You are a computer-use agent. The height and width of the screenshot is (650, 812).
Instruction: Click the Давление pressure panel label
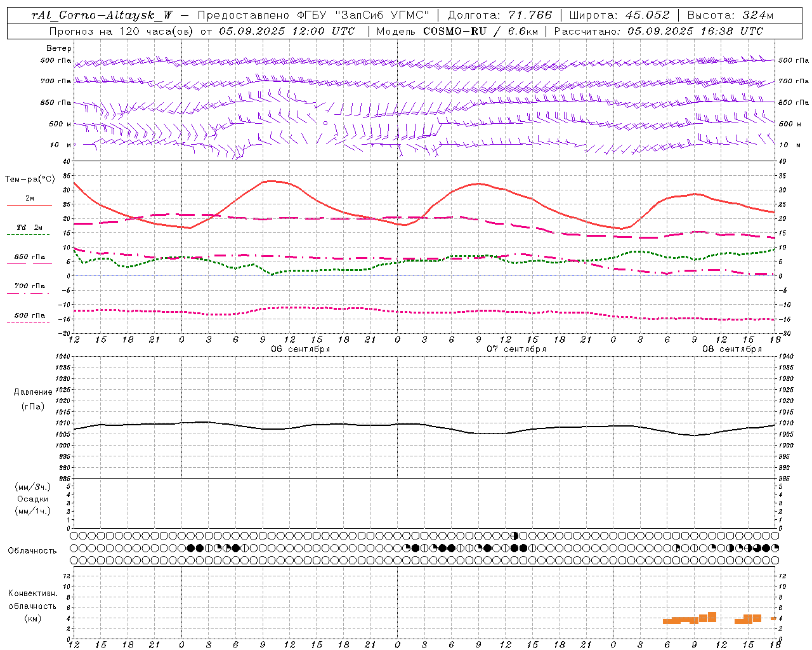tap(33, 392)
